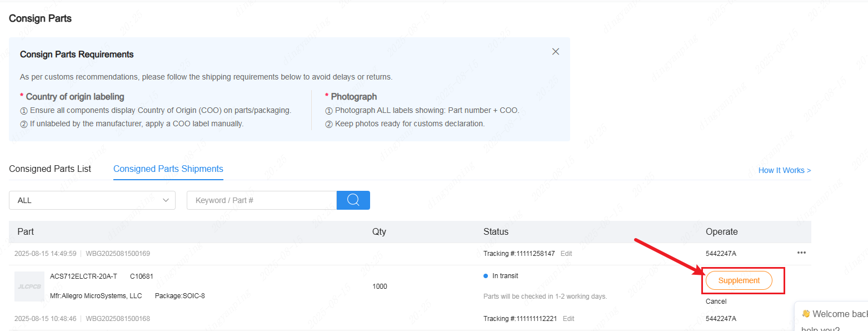868x331 pixels.
Task: Open the How It Works link
Action: click(x=785, y=170)
